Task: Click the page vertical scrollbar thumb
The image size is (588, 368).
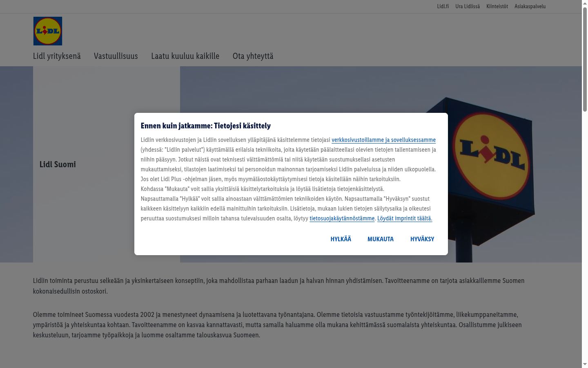Action: [x=585, y=58]
